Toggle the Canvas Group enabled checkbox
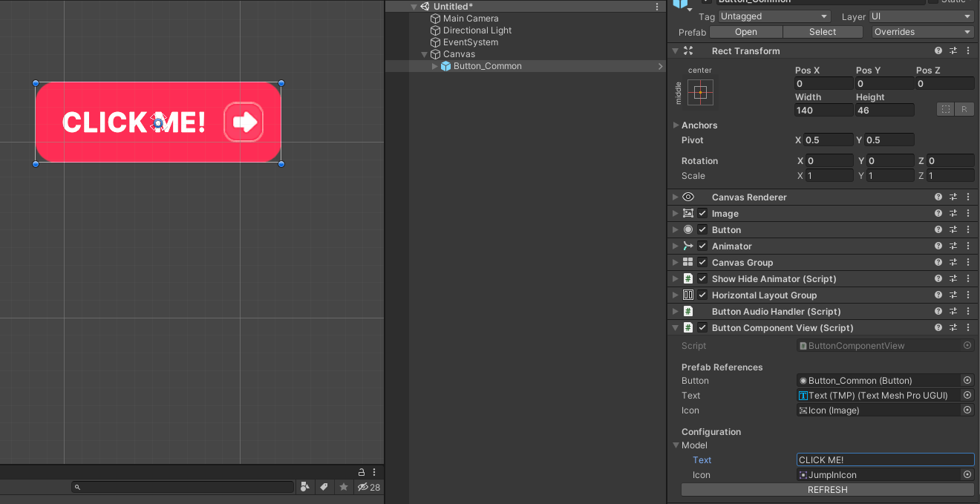 pos(702,263)
